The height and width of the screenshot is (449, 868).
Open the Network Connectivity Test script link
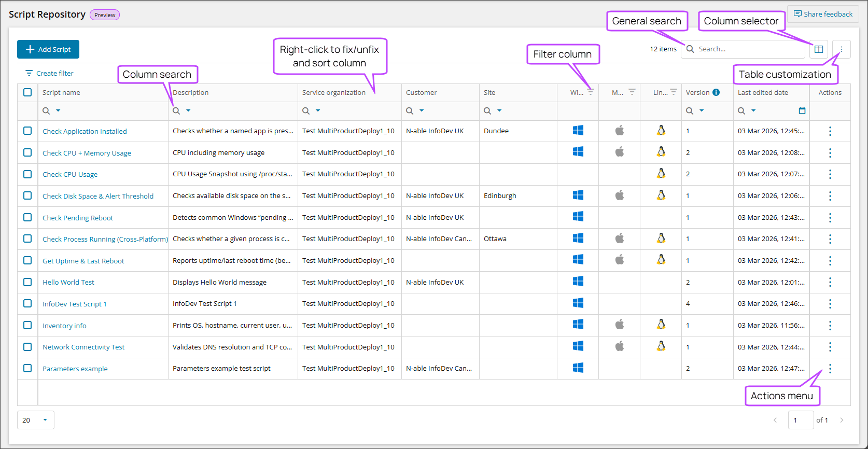(x=83, y=347)
